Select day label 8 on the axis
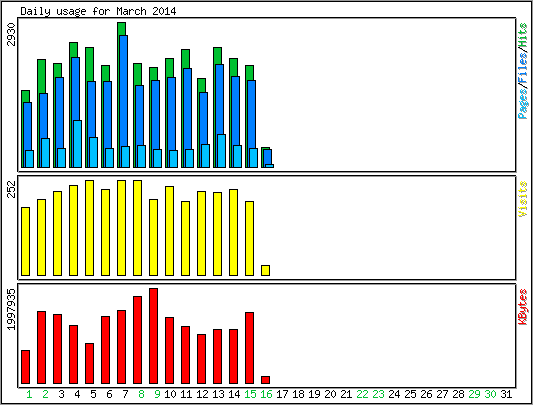This screenshot has height=405, width=533. [x=141, y=394]
